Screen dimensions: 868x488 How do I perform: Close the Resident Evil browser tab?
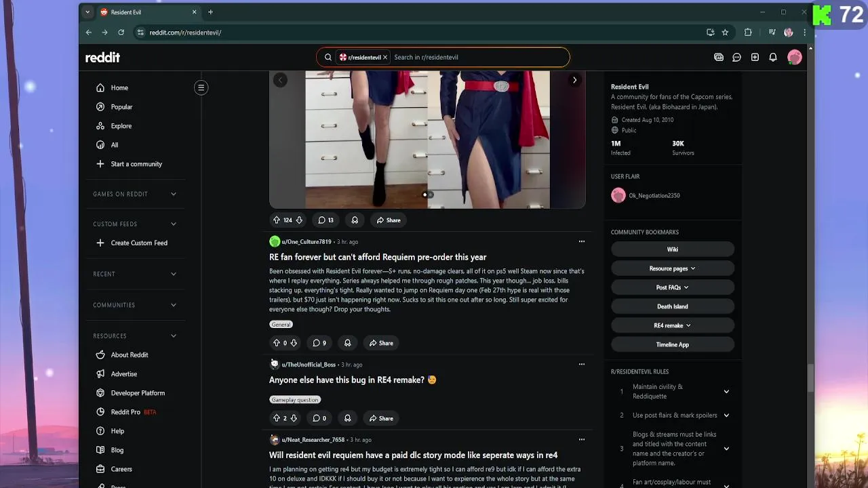pyautogui.click(x=195, y=12)
